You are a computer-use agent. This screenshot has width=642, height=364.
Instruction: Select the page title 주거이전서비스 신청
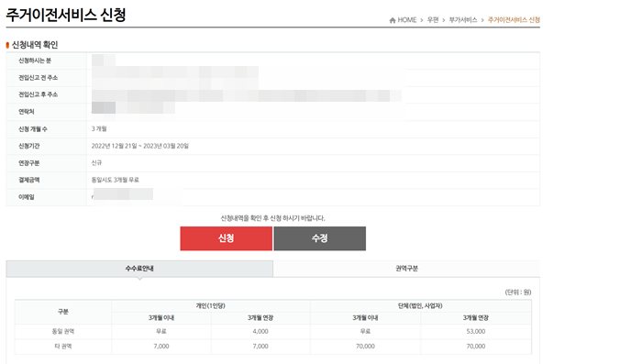(66, 15)
